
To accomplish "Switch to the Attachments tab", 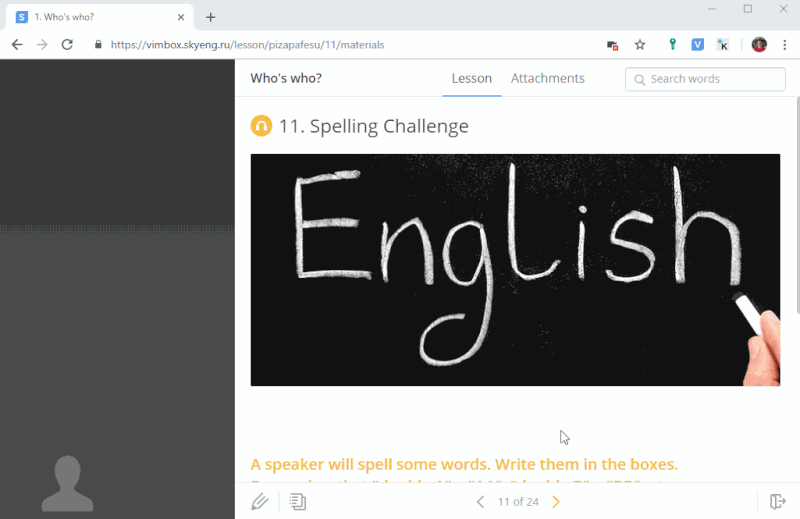I will [x=547, y=78].
